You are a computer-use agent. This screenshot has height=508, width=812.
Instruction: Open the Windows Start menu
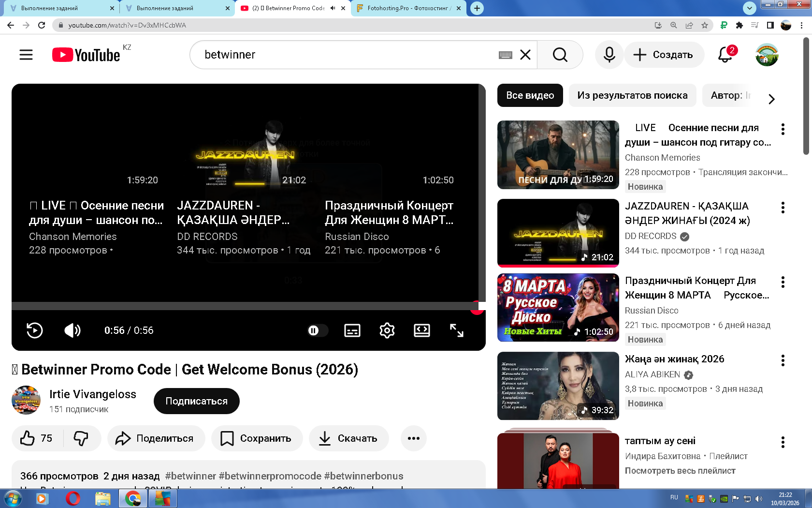[13, 498]
